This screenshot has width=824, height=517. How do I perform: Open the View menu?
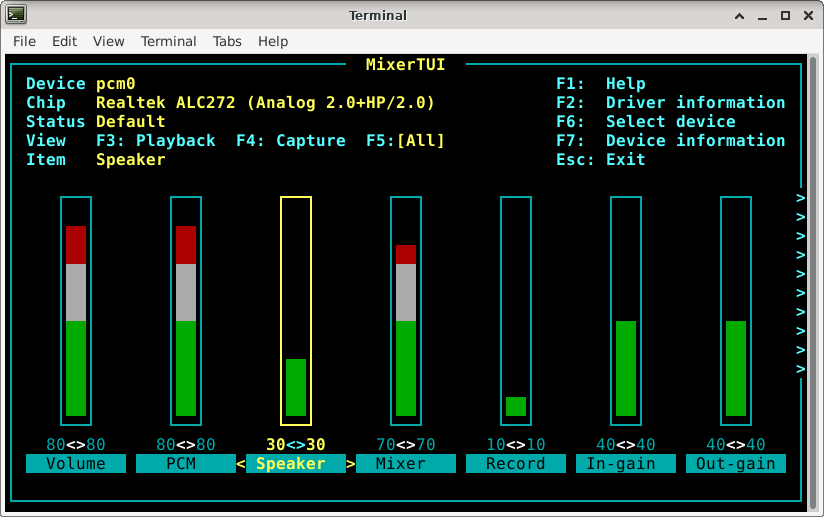click(108, 41)
